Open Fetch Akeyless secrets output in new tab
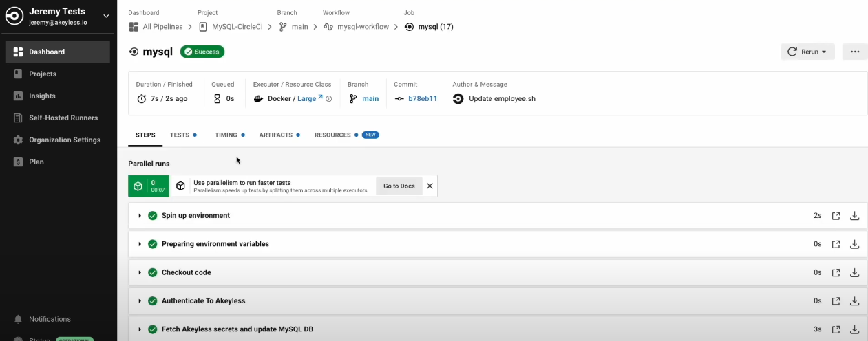The height and width of the screenshot is (341, 868). coord(836,329)
